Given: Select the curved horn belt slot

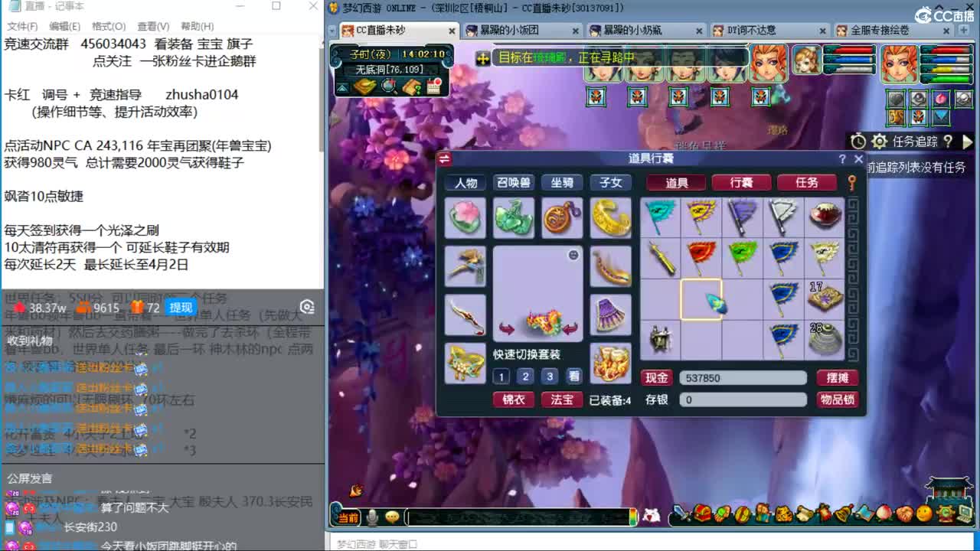Looking at the screenshot, I should click(610, 266).
